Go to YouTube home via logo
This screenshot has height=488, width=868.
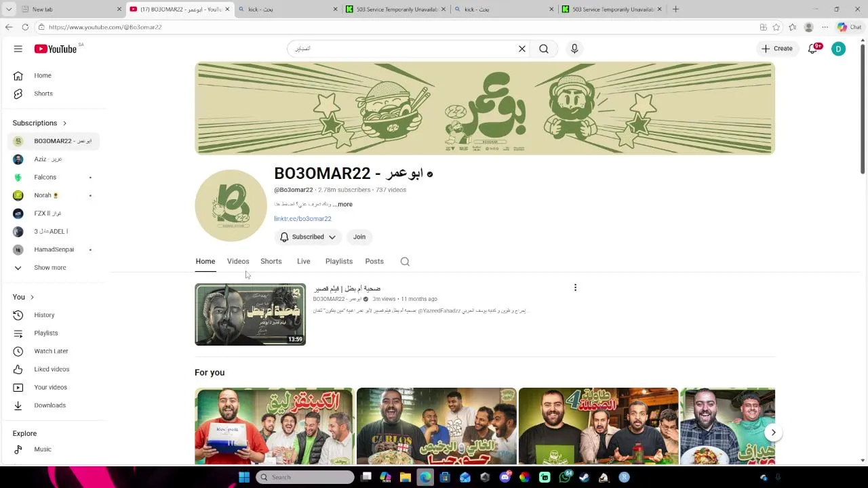tap(56, 49)
